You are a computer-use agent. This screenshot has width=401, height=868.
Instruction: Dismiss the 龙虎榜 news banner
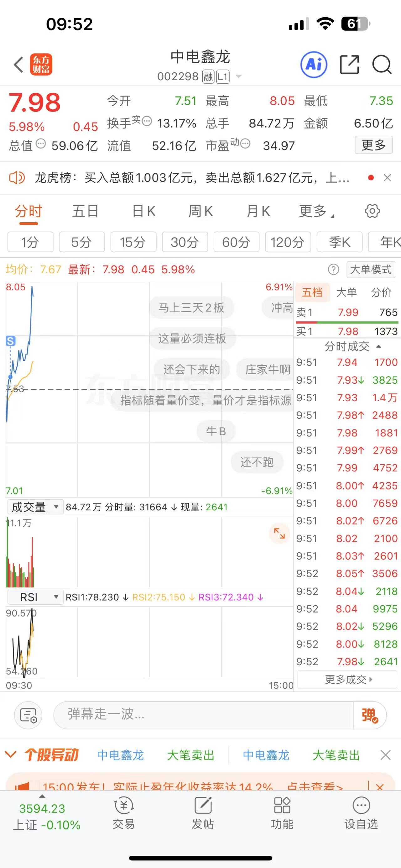[x=388, y=177]
